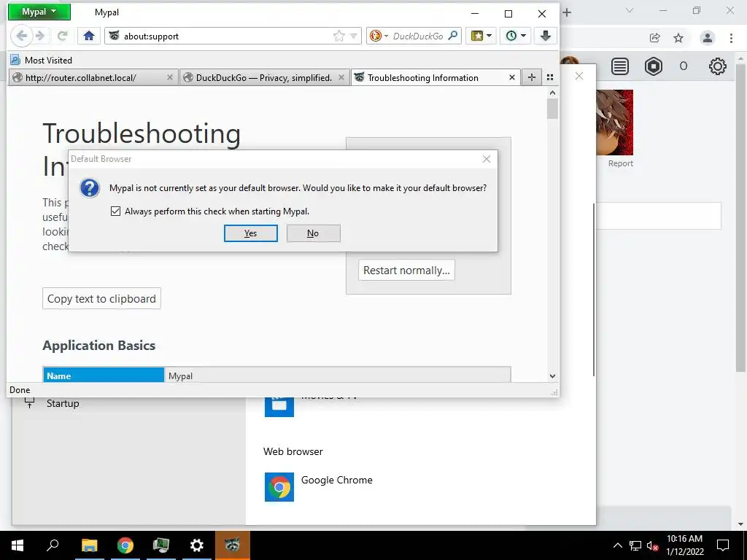Go back with the Mypal back arrow
The width and height of the screenshot is (747, 560).
pyautogui.click(x=21, y=36)
